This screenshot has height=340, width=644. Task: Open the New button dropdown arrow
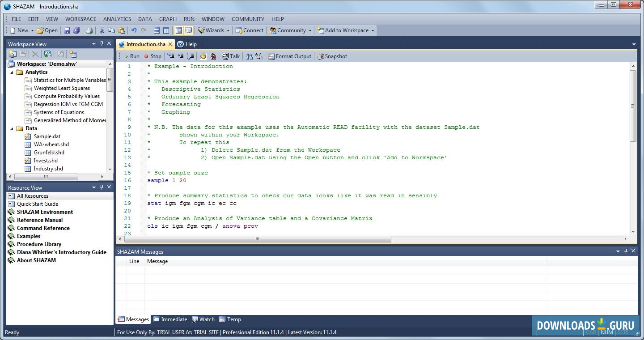(x=32, y=30)
